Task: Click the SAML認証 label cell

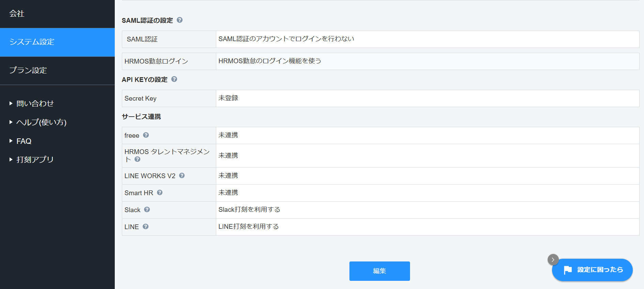Action: (169, 39)
